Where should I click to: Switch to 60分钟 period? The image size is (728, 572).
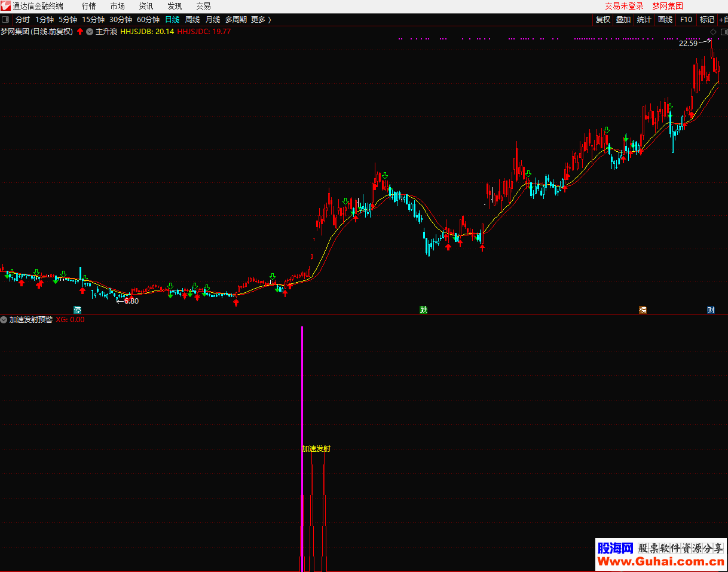148,20
